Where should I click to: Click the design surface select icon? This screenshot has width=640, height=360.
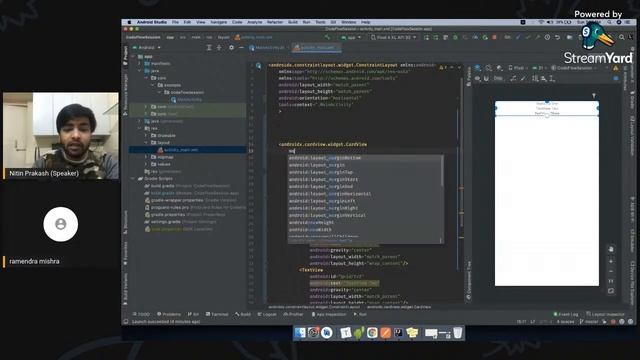click(x=478, y=68)
